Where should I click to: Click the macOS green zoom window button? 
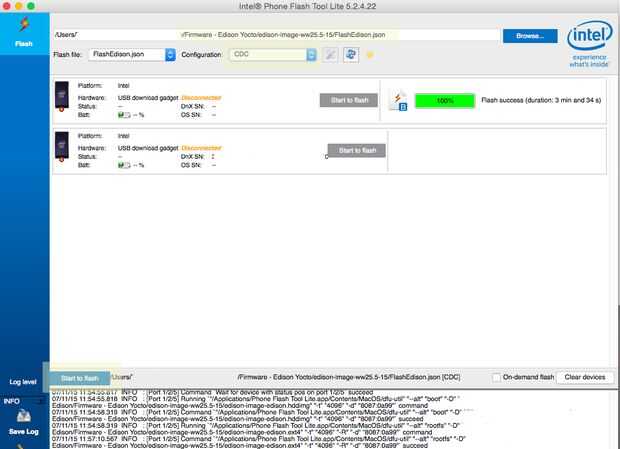(31, 6)
